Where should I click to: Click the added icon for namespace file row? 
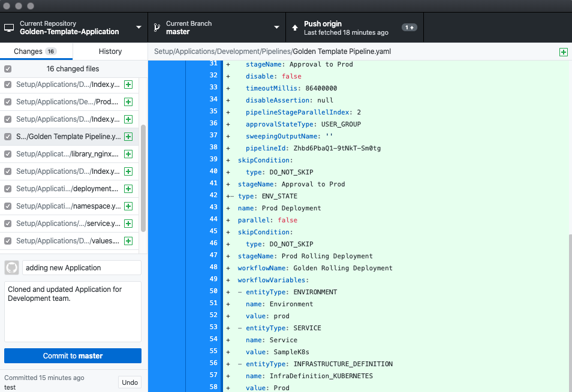[x=128, y=206]
